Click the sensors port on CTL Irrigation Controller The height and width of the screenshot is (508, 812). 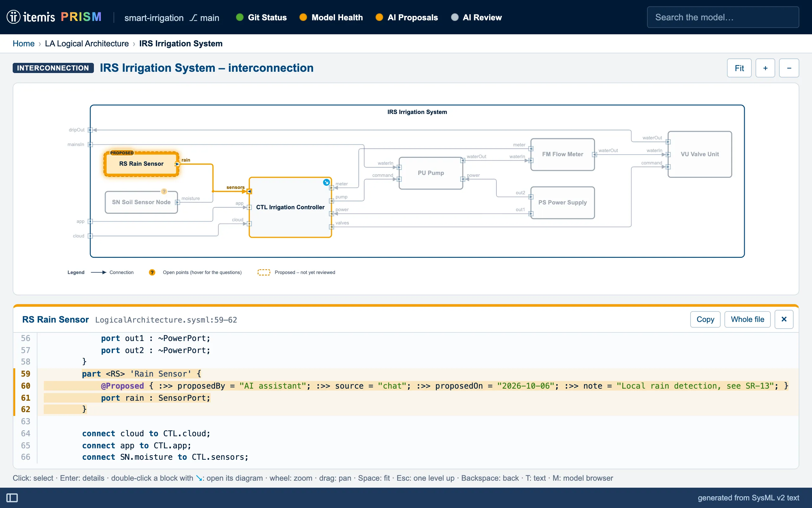(249, 191)
